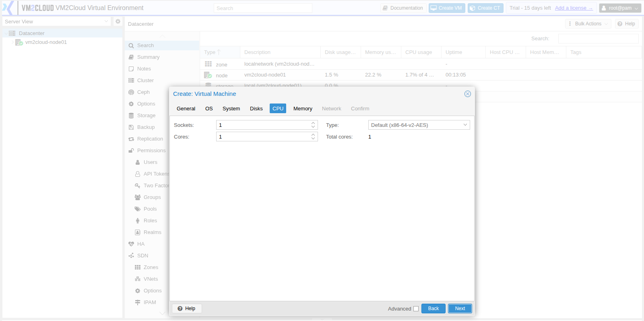Select vm2cloud-node01 in the tree
Screen dimensions: 644x321
coord(46,42)
